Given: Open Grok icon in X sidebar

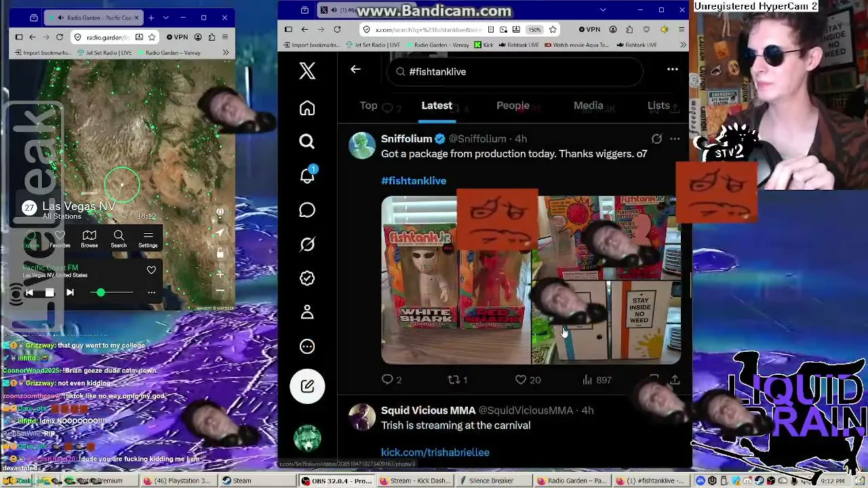Looking at the screenshot, I should click(307, 244).
